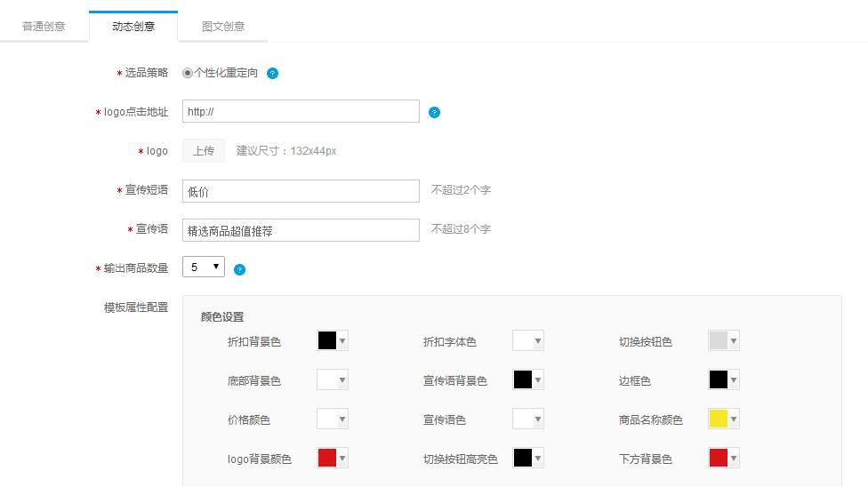Click the 宣传语背景色 black swatch
Image resolution: width=868 pixels, height=487 pixels.
tap(522, 380)
